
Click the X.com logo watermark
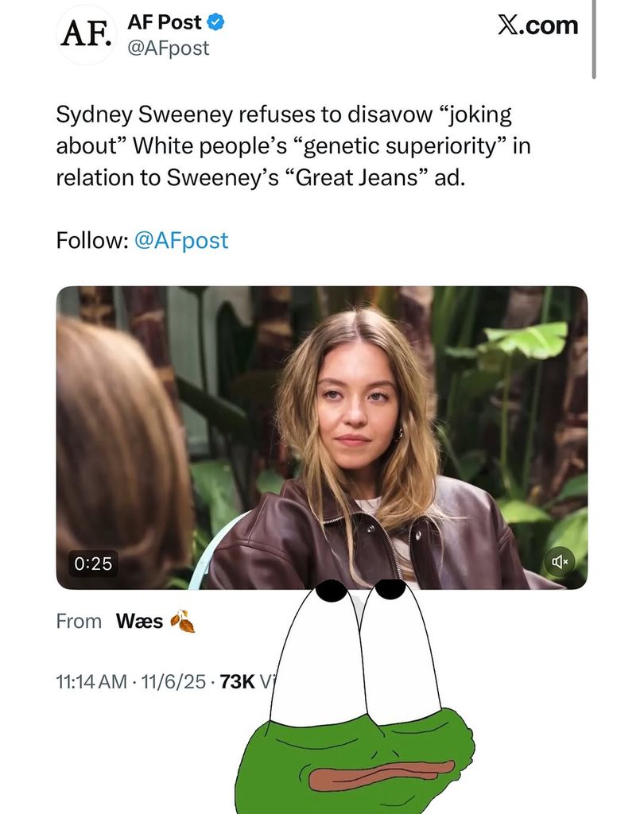click(x=537, y=25)
